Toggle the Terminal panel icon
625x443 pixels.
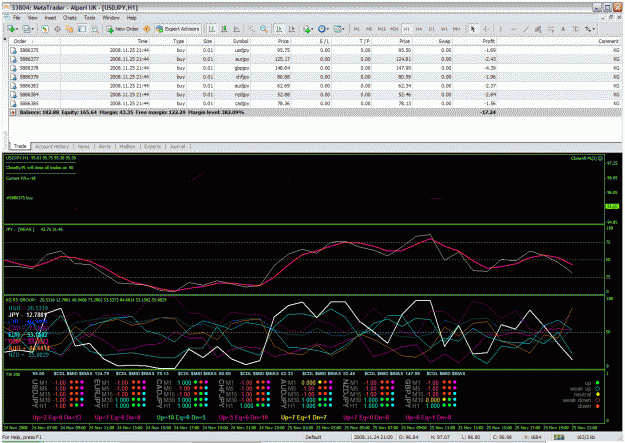coord(82,29)
